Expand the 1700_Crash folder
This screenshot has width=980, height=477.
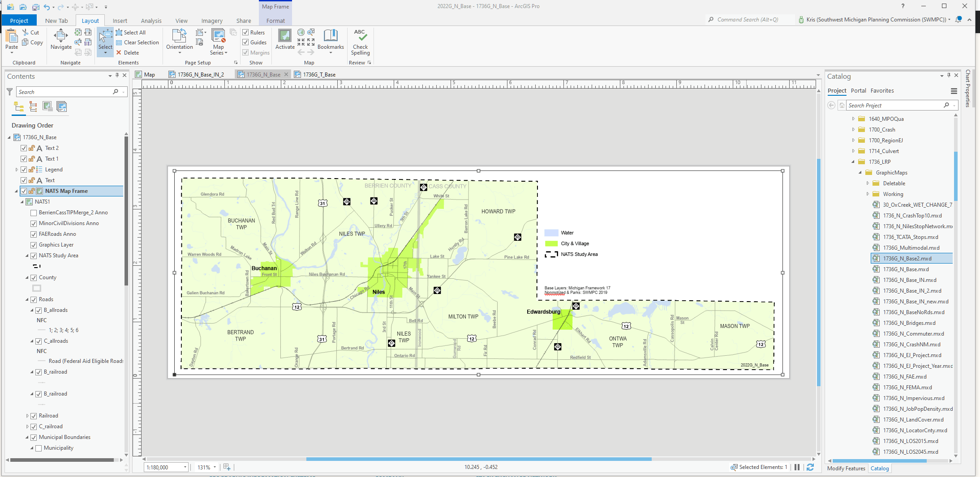[x=853, y=130]
